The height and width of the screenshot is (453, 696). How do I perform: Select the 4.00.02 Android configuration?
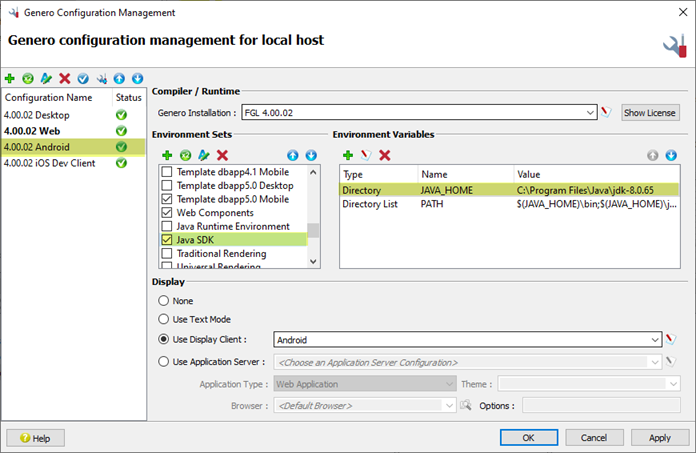(x=73, y=147)
